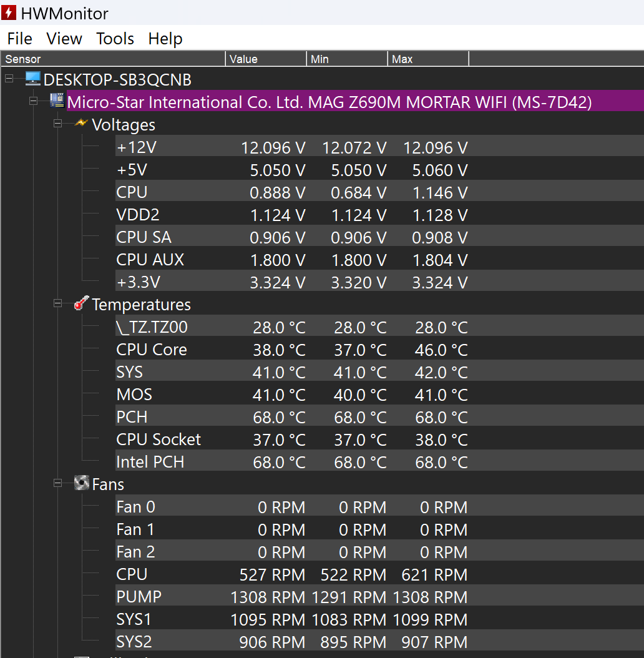644x658 pixels.
Task: Click the 621 RPM max CPU fan value
Action: coord(435,575)
